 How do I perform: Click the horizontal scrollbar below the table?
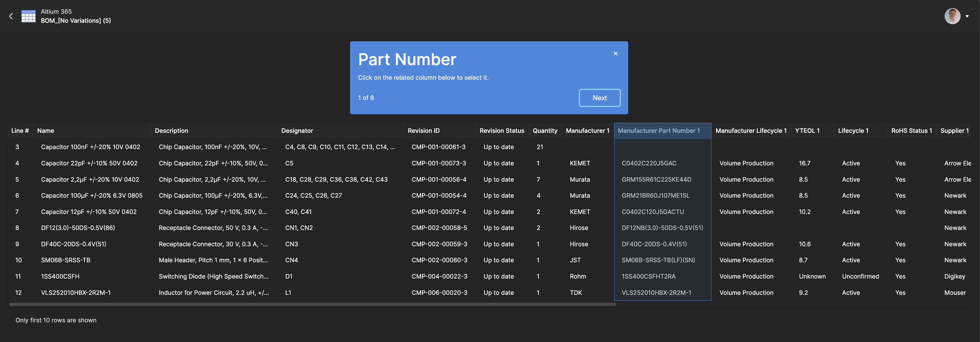[311, 304]
